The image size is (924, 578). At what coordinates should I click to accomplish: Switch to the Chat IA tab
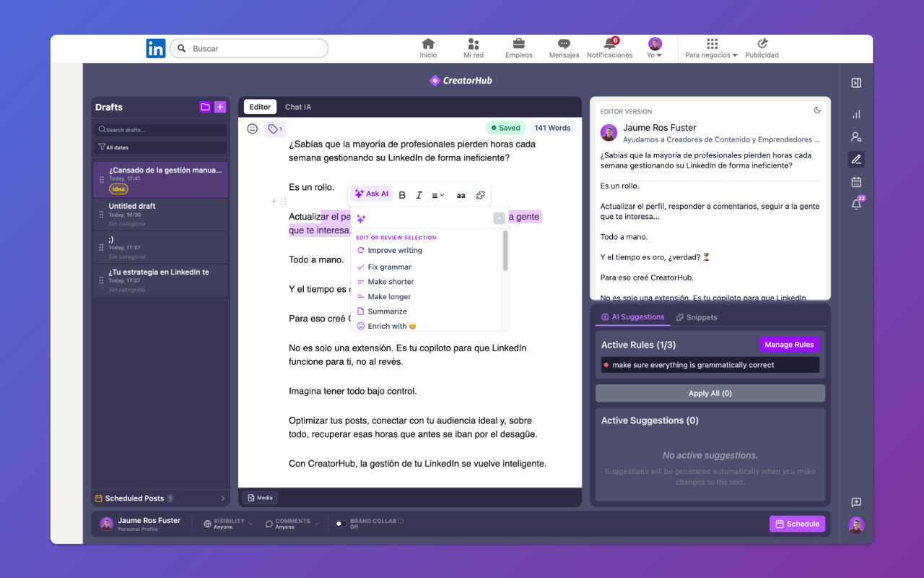coord(297,106)
